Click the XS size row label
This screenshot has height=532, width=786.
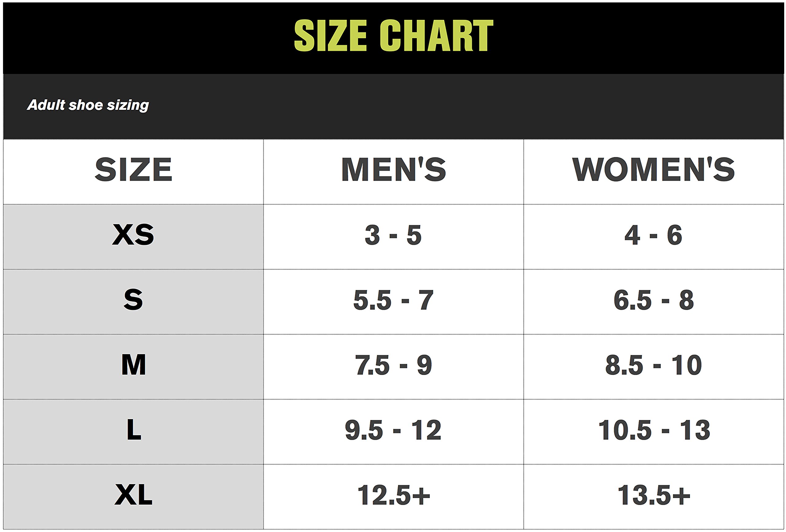coord(133,235)
